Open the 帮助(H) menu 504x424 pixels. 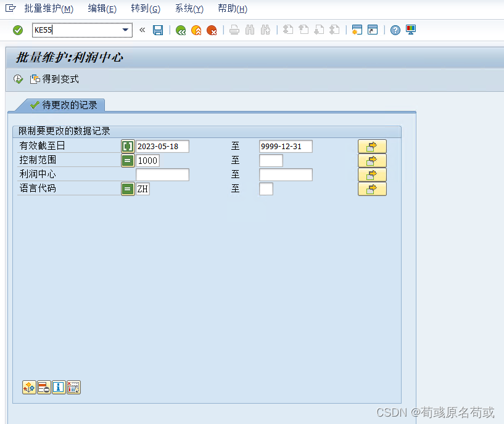tap(233, 9)
